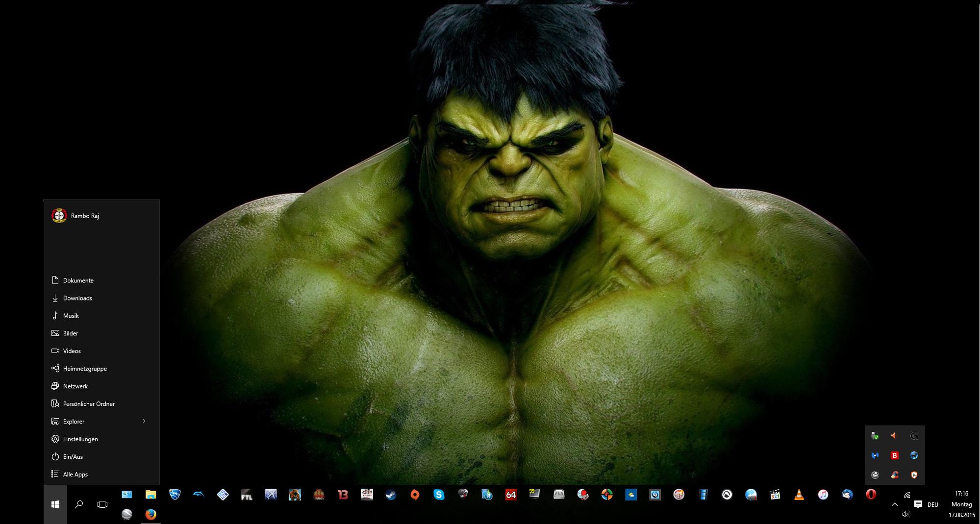980x524 pixels.
Task: Launch Thunderbird from the taskbar
Action: click(847, 495)
